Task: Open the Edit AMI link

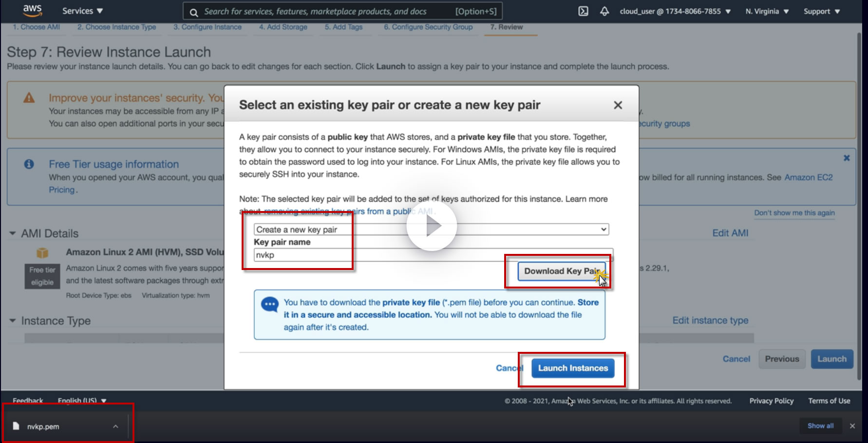Action: 730,233
